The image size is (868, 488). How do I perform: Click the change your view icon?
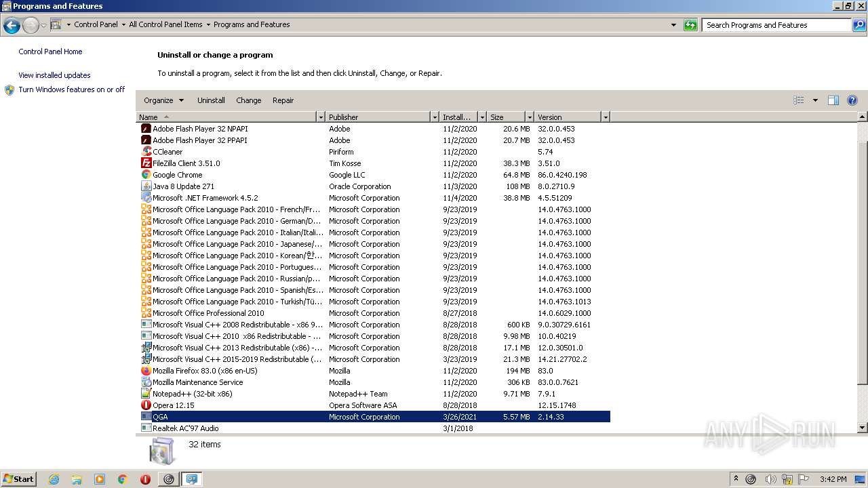[x=799, y=100]
